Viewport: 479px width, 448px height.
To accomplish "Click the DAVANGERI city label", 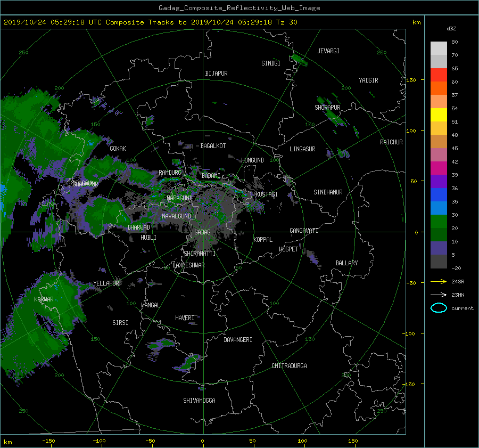I will click(x=238, y=340).
